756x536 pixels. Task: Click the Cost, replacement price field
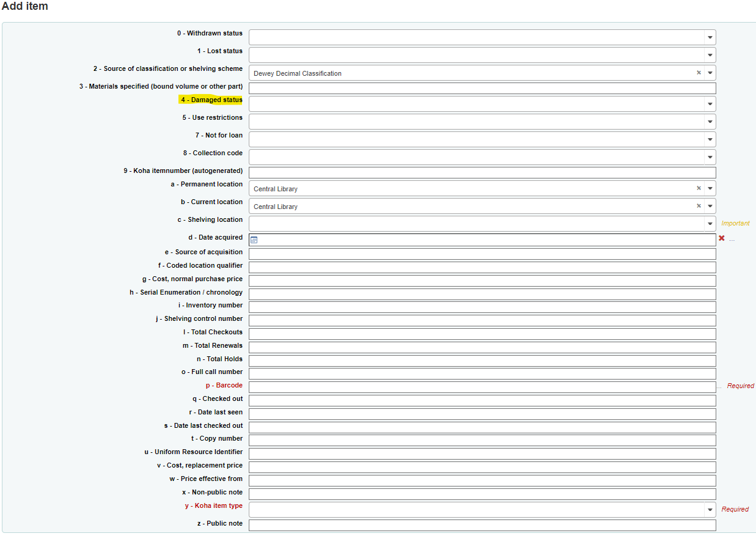click(482, 467)
